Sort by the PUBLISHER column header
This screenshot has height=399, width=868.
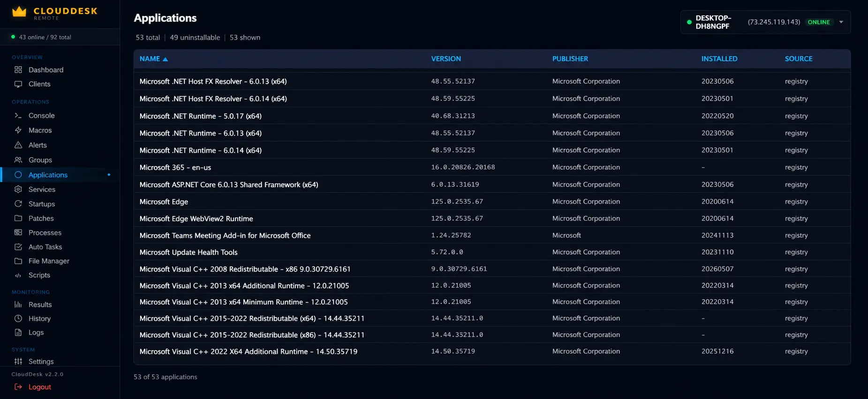(x=570, y=59)
